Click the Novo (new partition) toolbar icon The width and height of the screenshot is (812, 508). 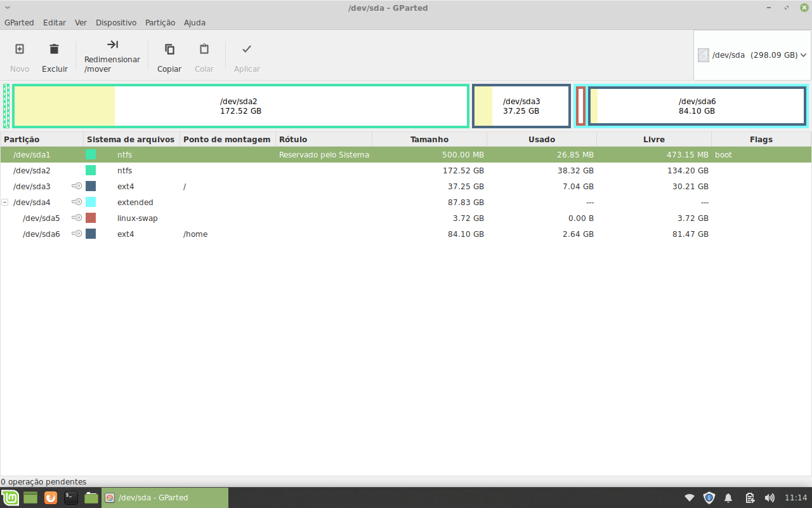[20, 49]
